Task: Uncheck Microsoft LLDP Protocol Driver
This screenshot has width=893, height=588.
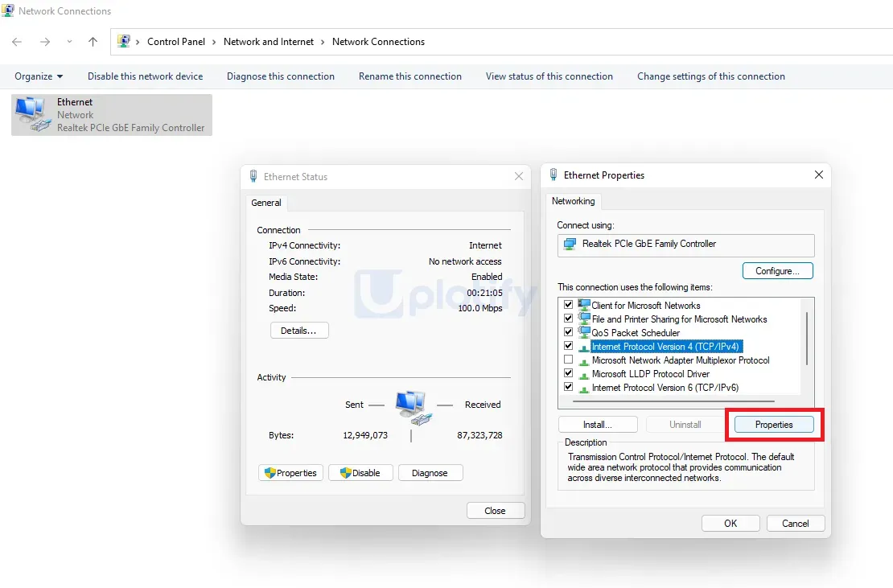Action: [x=568, y=373]
